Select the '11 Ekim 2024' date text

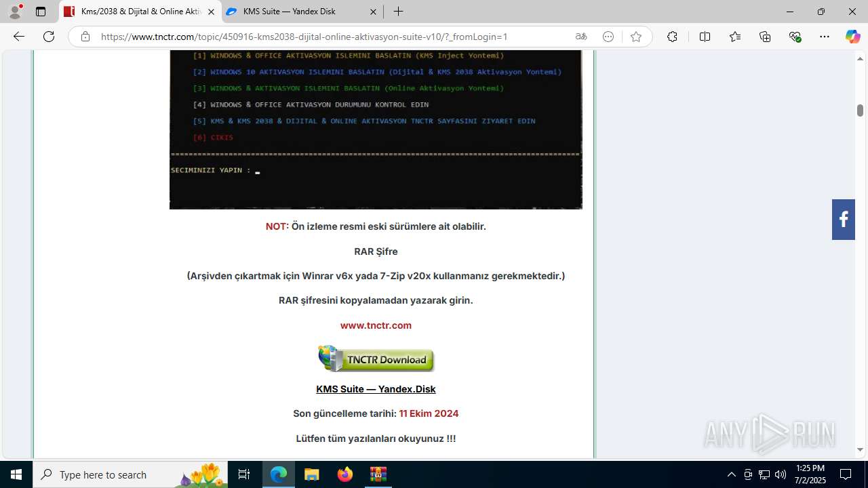click(x=429, y=413)
